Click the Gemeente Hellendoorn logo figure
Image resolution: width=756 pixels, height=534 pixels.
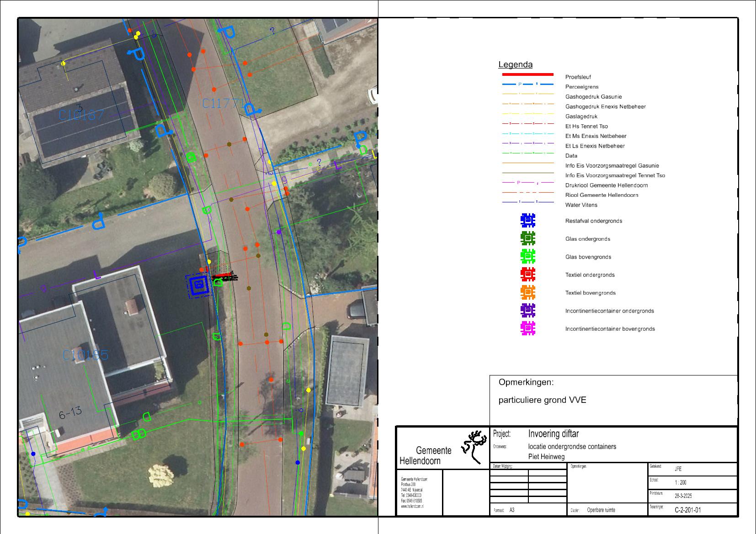click(x=474, y=446)
